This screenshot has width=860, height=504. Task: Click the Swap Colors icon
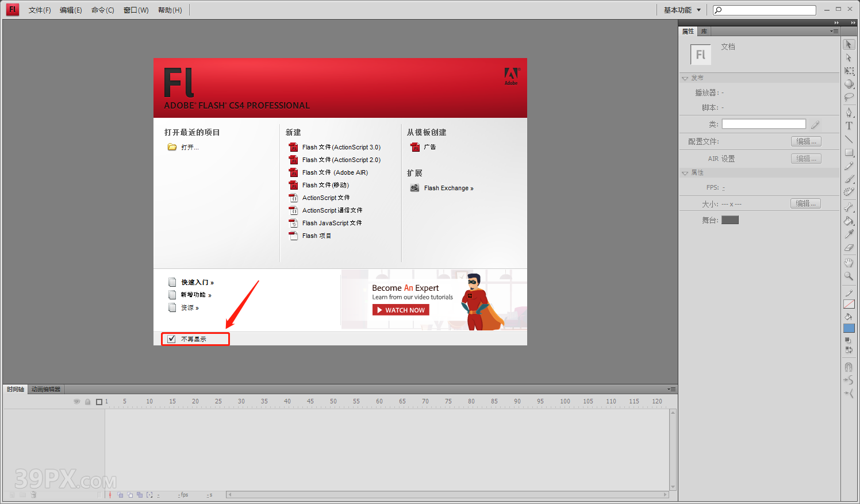pyautogui.click(x=848, y=349)
